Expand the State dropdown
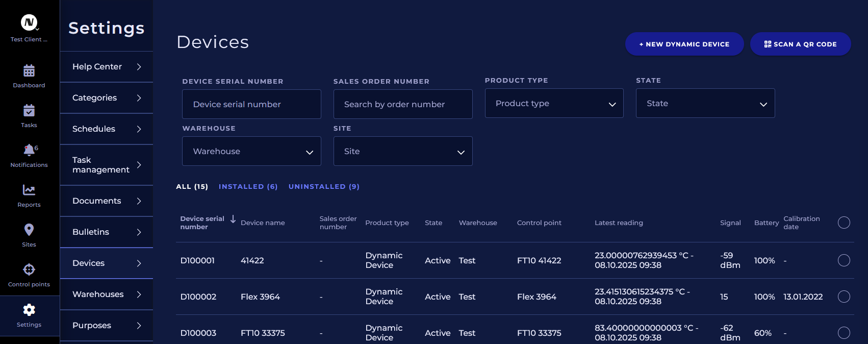Image resolution: width=868 pixels, height=344 pixels. (705, 104)
